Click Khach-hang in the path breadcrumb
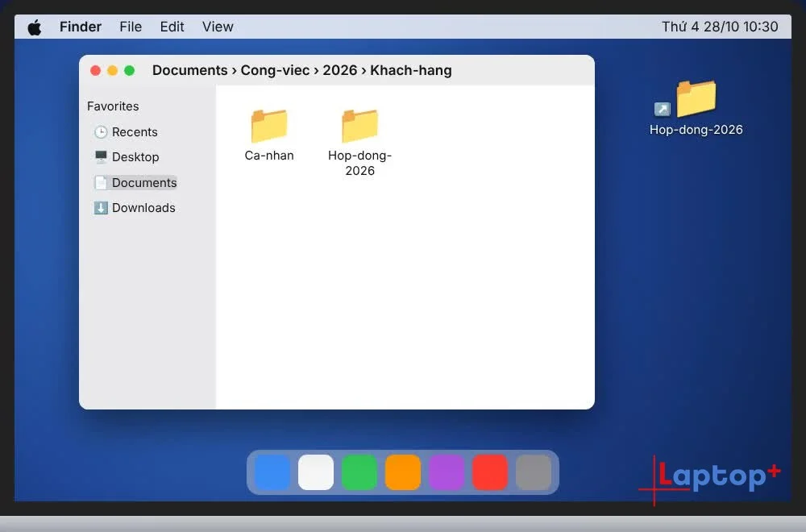The height and width of the screenshot is (532, 806). pos(411,70)
